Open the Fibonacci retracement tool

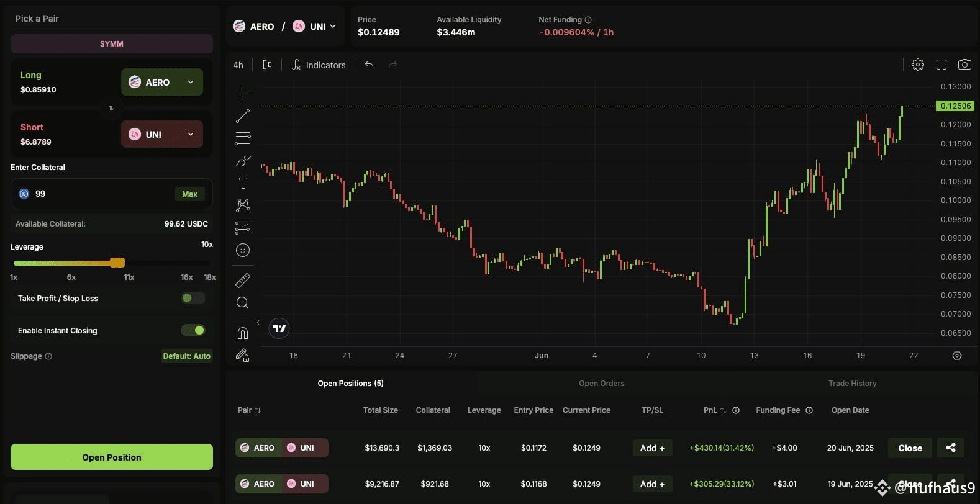point(243,138)
